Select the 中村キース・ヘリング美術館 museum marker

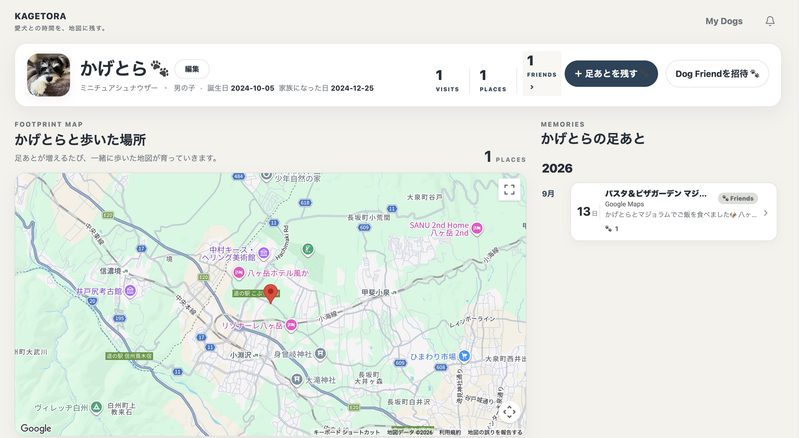coord(263,253)
